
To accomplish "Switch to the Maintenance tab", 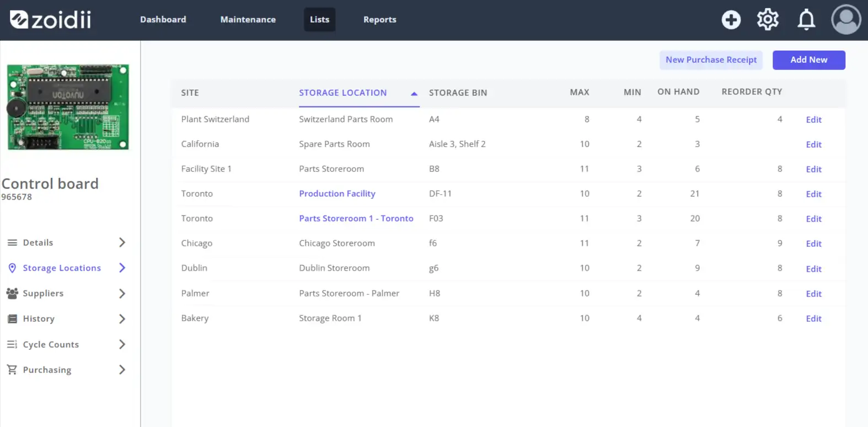I will click(x=248, y=19).
